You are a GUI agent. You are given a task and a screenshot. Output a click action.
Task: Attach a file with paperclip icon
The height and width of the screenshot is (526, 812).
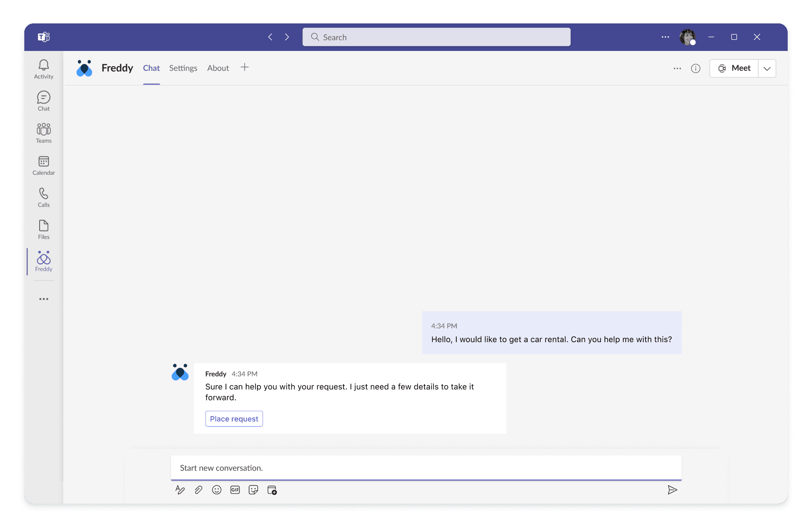point(198,490)
